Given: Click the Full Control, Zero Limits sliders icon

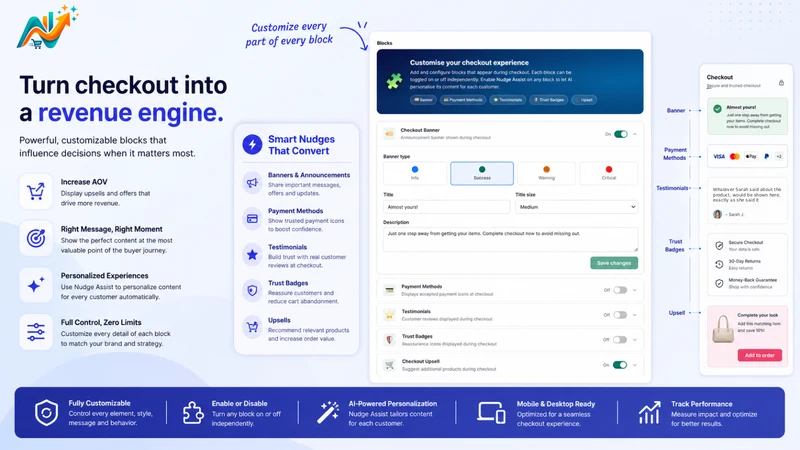Looking at the screenshot, I should [x=36, y=332].
